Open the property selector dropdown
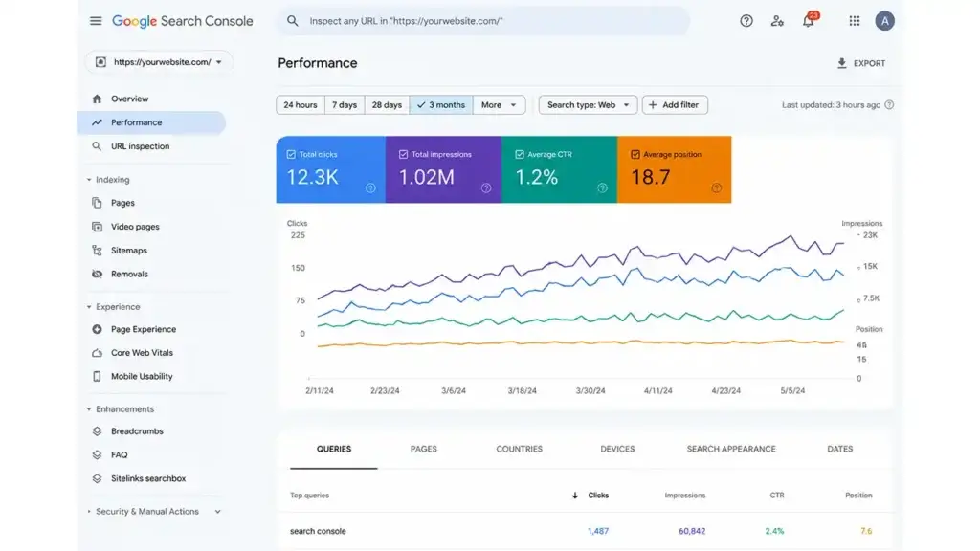Image resolution: width=980 pixels, height=551 pixels. (x=159, y=62)
